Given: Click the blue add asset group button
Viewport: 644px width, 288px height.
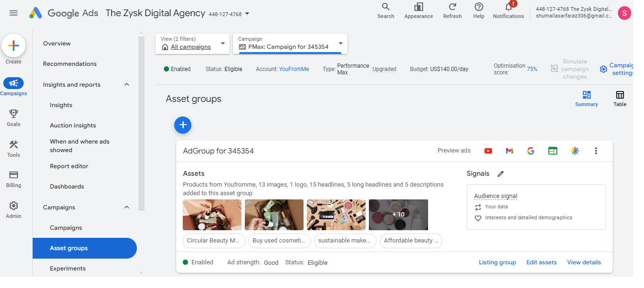Looking at the screenshot, I should 183,125.
